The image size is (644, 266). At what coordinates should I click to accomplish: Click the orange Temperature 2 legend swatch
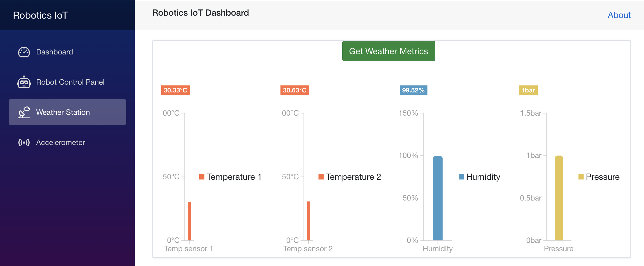tap(321, 177)
